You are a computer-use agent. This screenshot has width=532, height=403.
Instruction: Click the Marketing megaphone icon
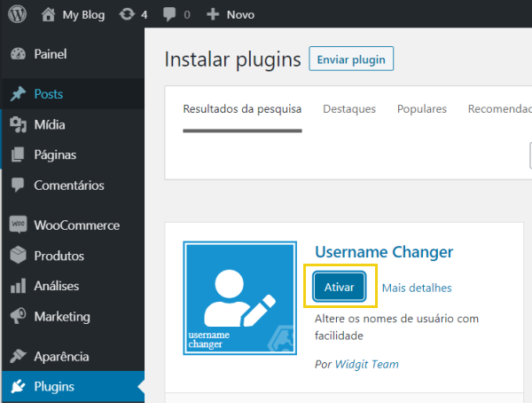(x=18, y=316)
